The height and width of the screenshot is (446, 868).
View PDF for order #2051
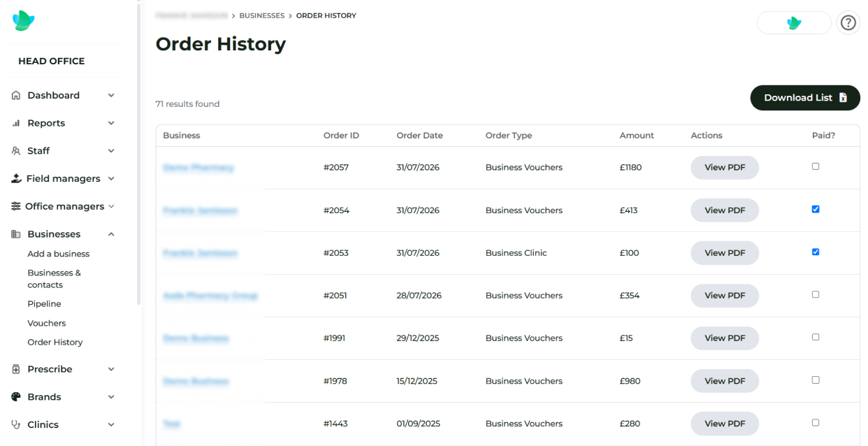tap(725, 296)
